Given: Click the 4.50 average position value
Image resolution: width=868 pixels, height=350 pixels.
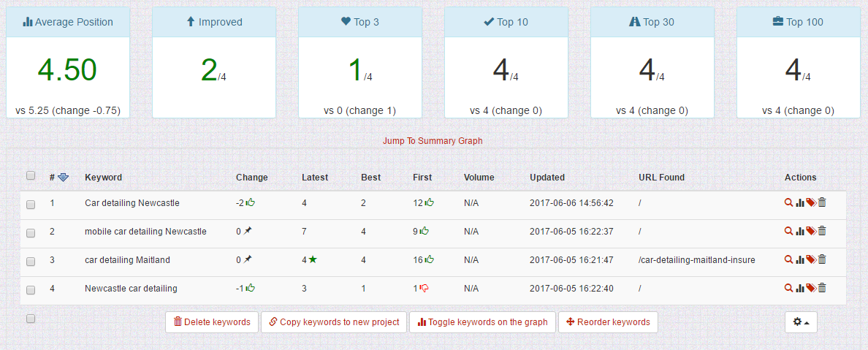Looking at the screenshot, I should (x=67, y=69).
